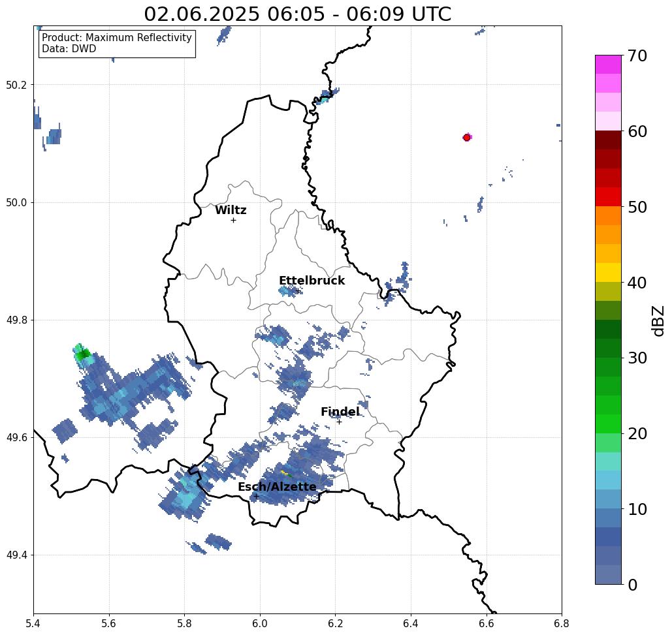Click the 'Product: Maximum Reflectivity' label

click(x=116, y=38)
